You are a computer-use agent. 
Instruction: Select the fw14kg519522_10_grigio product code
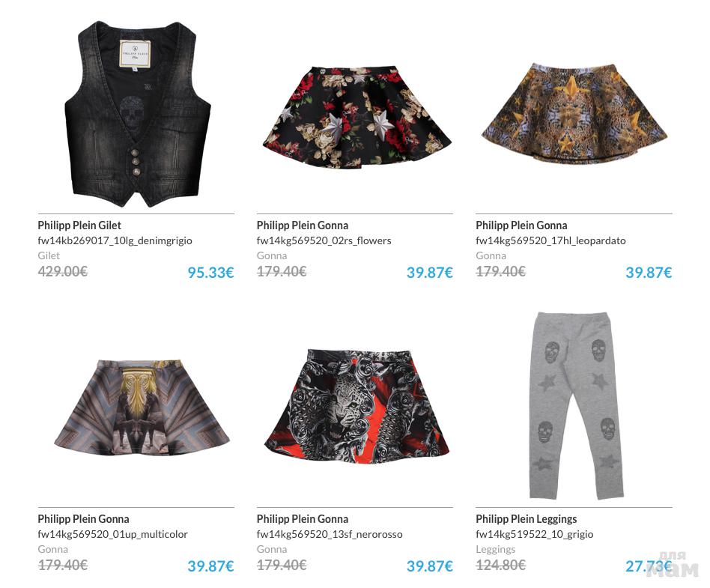tap(534, 534)
